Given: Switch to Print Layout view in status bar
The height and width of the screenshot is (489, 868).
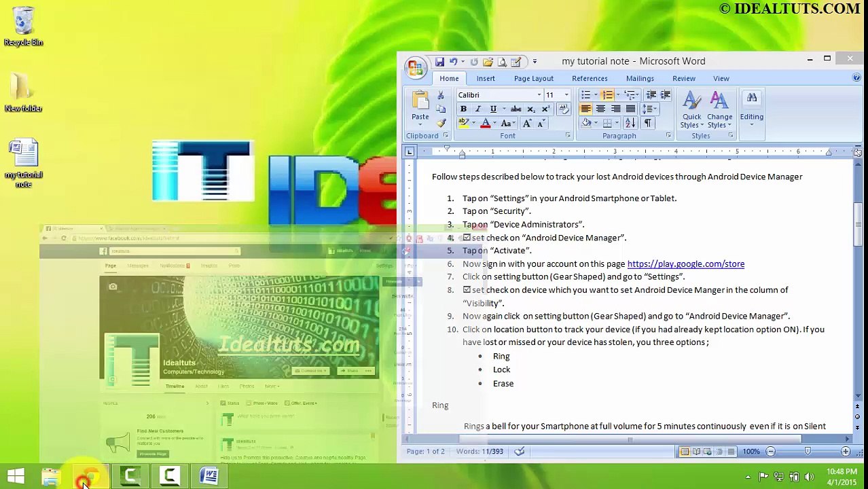Looking at the screenshot, I should (685, 452).
